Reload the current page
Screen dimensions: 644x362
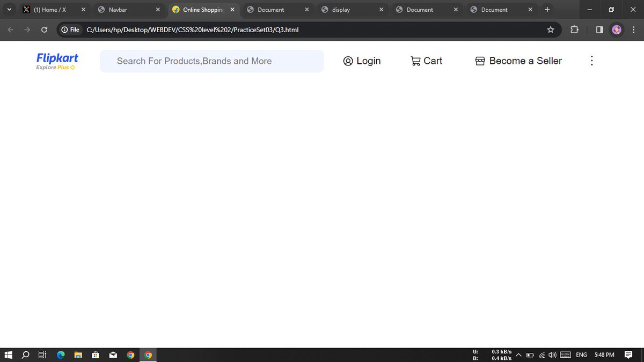pyautogui.click(x=44, y=29)
